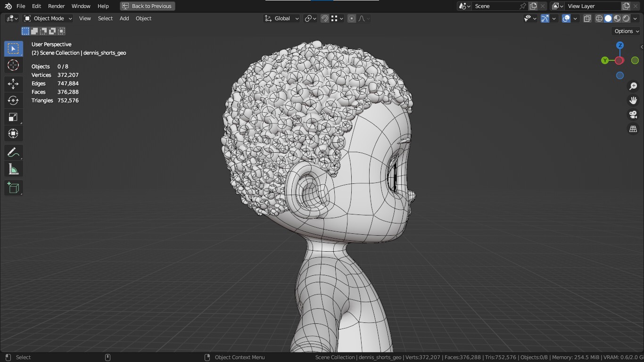Remove the current View Layer
This screenshot has width=644, height=362.
coord(636,6)
